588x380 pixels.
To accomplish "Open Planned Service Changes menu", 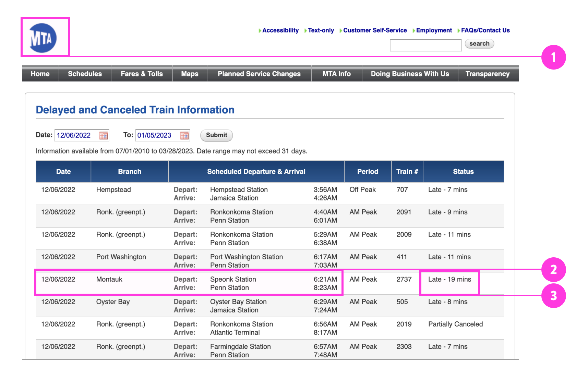I will (259, 74).
